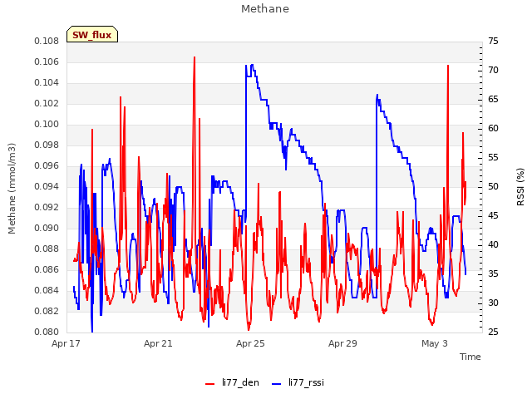532x399 pixels.
Task: Click the 65 right axis value
Action: 493,100
